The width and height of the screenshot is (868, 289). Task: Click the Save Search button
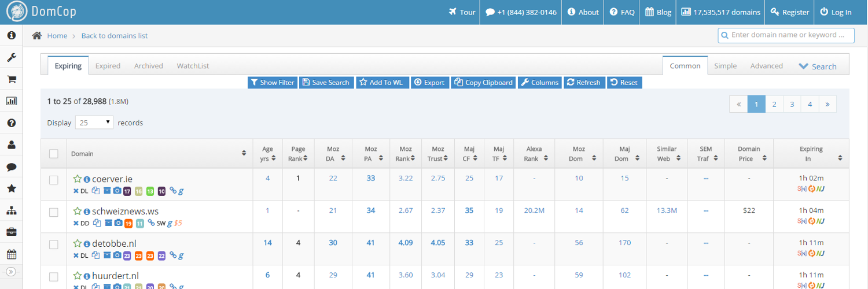tap(326, 83)
